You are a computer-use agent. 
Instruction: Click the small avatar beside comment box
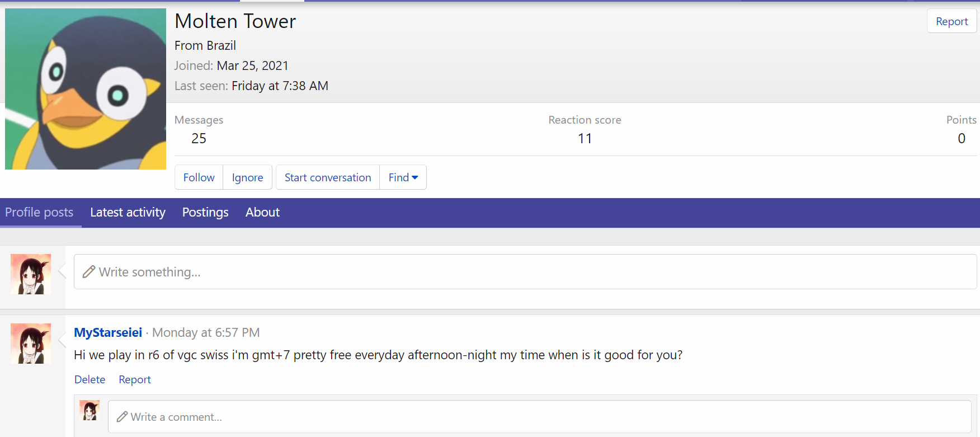point(89,410)
